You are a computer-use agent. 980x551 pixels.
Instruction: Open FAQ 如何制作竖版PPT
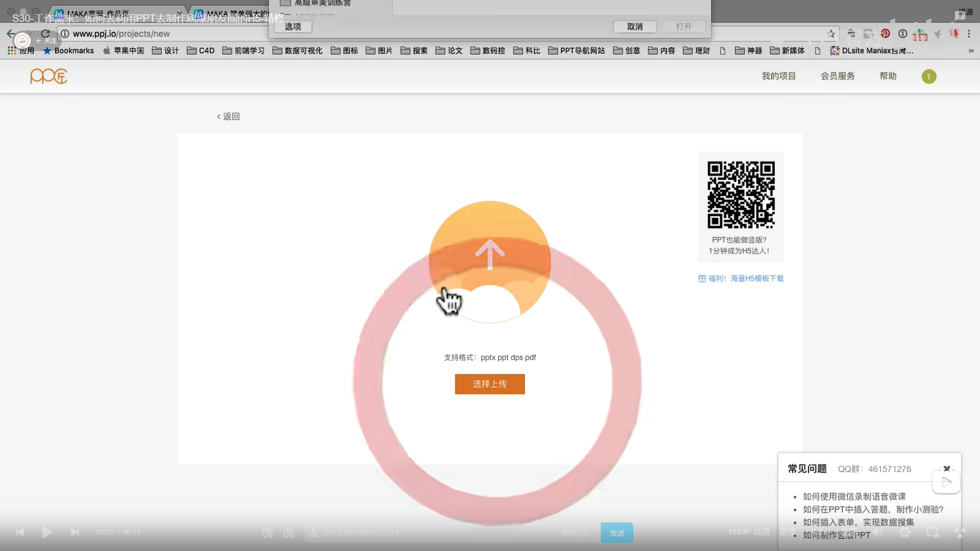click(x=837, y=535)
